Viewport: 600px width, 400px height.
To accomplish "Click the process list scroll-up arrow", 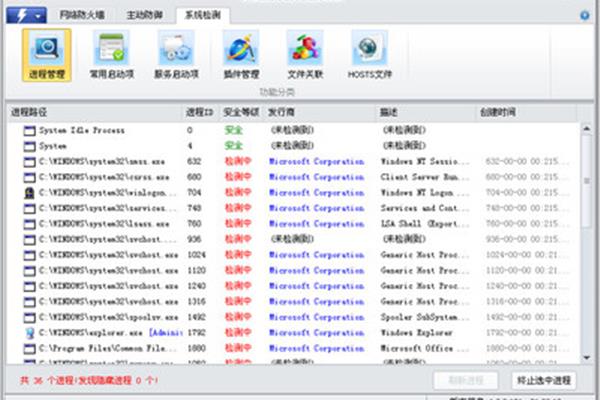I will click(x=586, y=129).
